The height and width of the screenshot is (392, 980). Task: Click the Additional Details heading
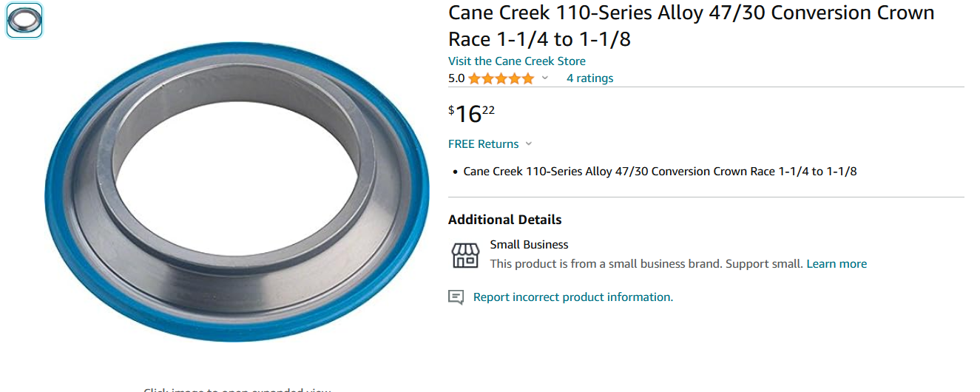coord(505,220)
